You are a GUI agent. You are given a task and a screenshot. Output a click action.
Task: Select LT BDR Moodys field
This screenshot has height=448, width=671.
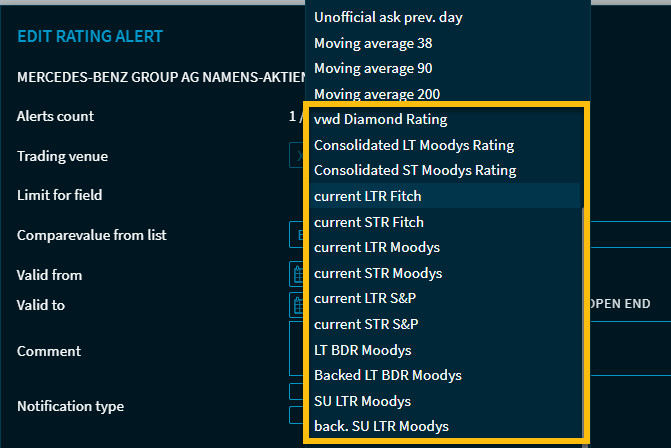click(362, 350)
